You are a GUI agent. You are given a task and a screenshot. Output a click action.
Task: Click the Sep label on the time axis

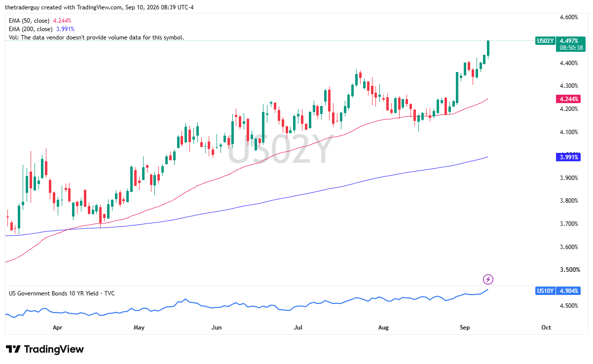point(464,327)
